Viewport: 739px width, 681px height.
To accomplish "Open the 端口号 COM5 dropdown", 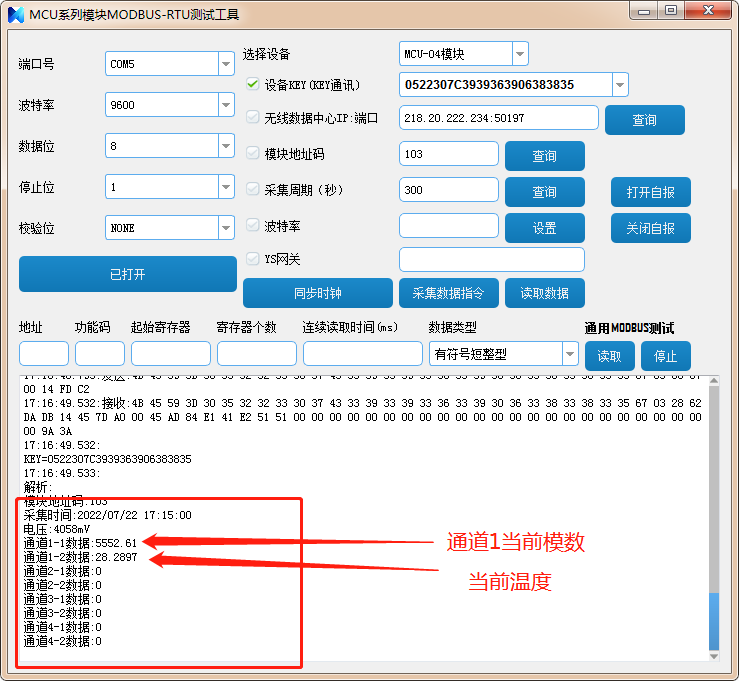I will 225,64.
